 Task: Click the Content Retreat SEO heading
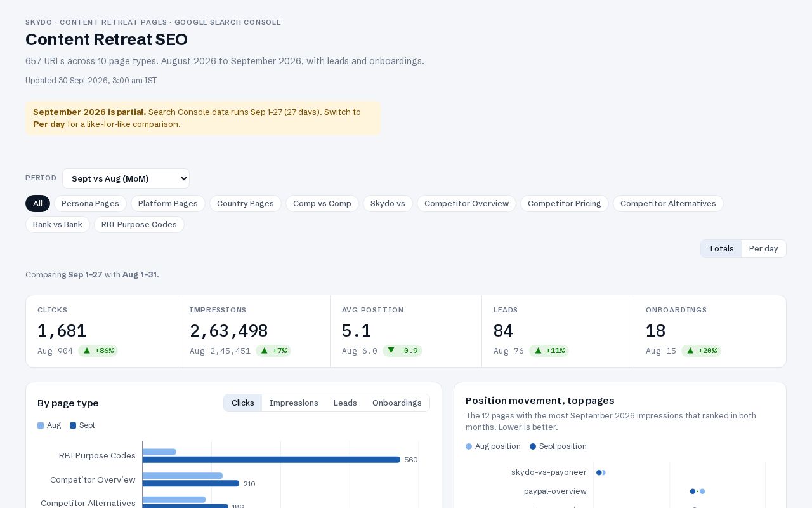(107, 39)
